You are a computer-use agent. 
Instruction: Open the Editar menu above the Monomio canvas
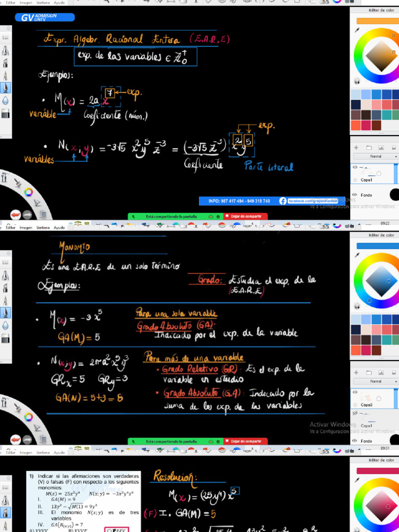[x=11, y=228]
